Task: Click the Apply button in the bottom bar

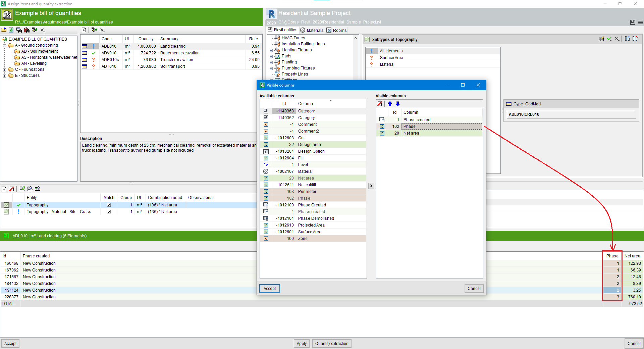Action: [x=302, y=343]
